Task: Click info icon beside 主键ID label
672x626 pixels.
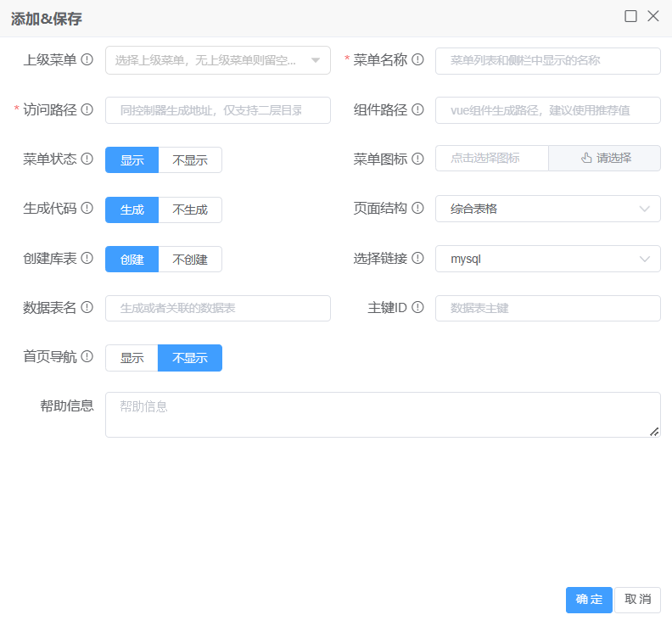Action: 417,308
